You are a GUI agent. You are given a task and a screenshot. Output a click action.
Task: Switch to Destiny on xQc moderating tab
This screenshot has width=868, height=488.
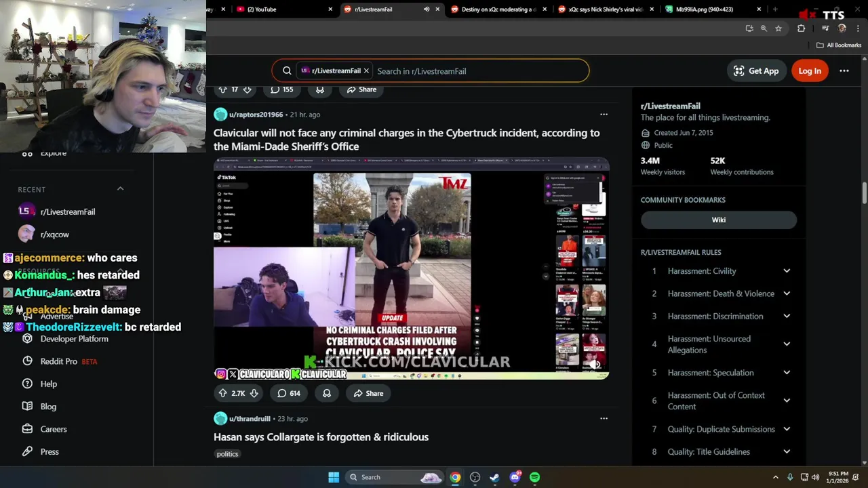(498, 9)
